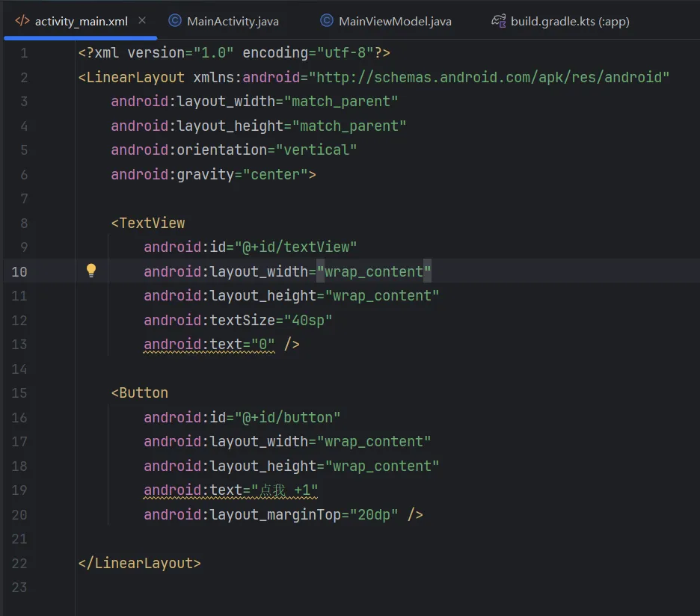
Task: Place cursor on the Button opening tag
Action: [143, 393]
